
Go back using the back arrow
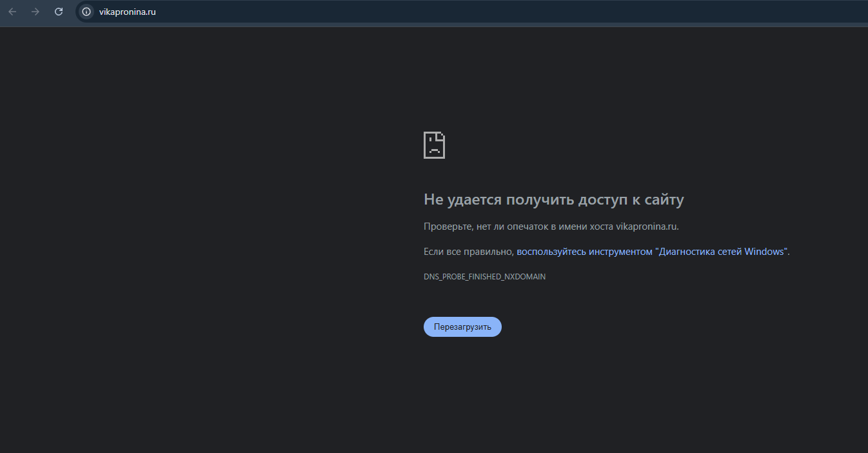pos(12,12)
